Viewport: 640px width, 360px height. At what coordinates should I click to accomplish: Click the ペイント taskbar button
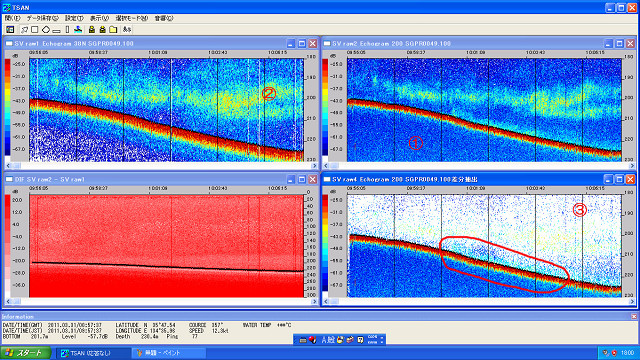pyautogui.click(x=168, y=353)
